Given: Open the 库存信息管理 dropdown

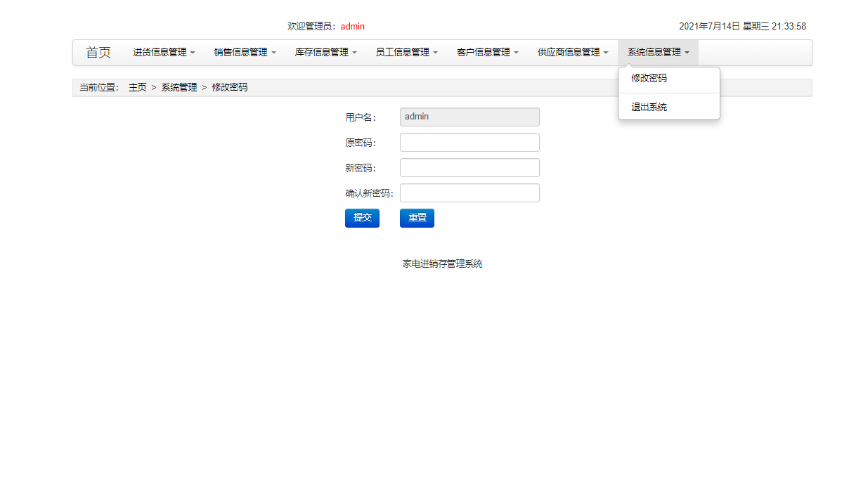Looking at the screenshot, I should [x=325, y=52].
